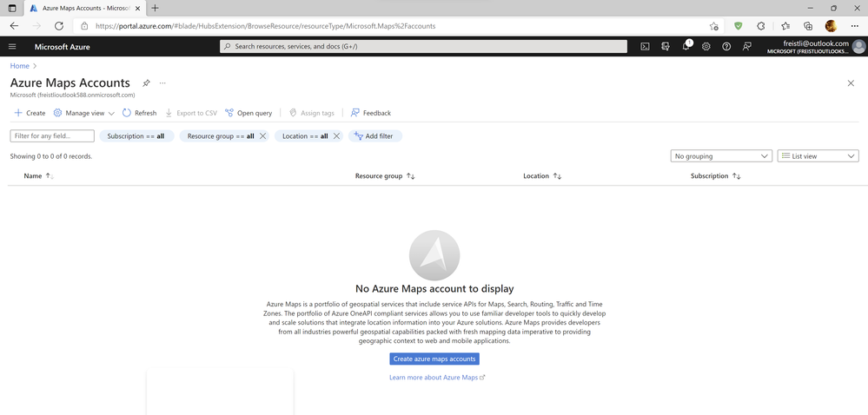
Task: Add page to favorites star icon
Action: [x=714, y=26]
